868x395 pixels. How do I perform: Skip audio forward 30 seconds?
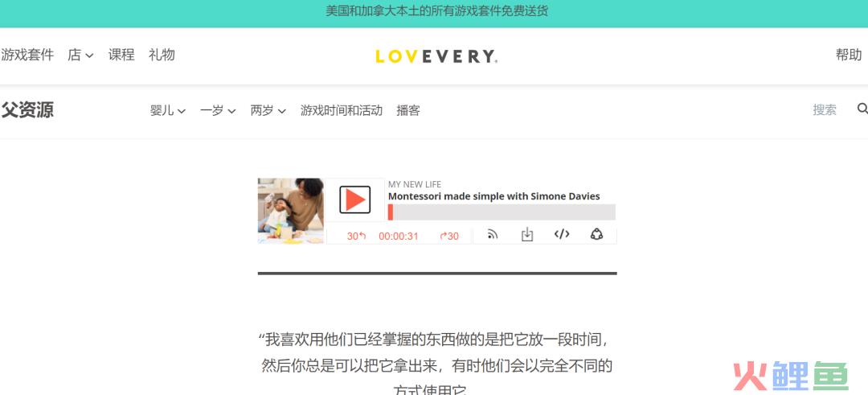click(449, 236)
